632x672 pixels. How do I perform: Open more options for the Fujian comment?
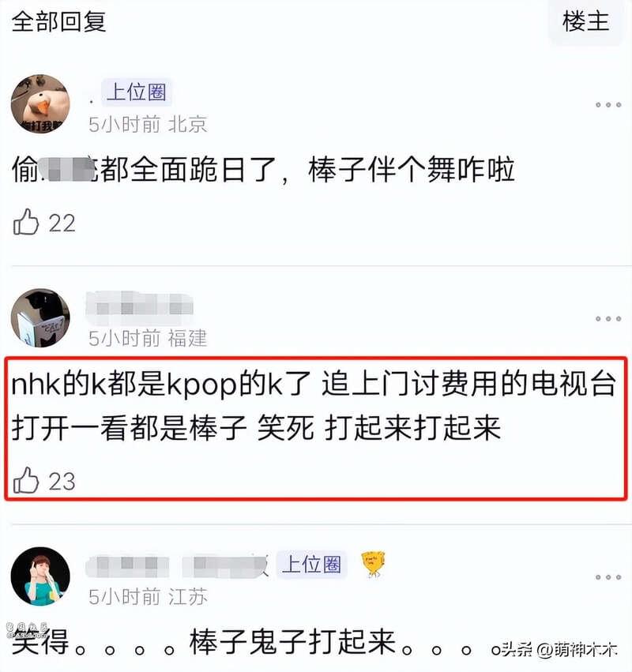(608, 318)
